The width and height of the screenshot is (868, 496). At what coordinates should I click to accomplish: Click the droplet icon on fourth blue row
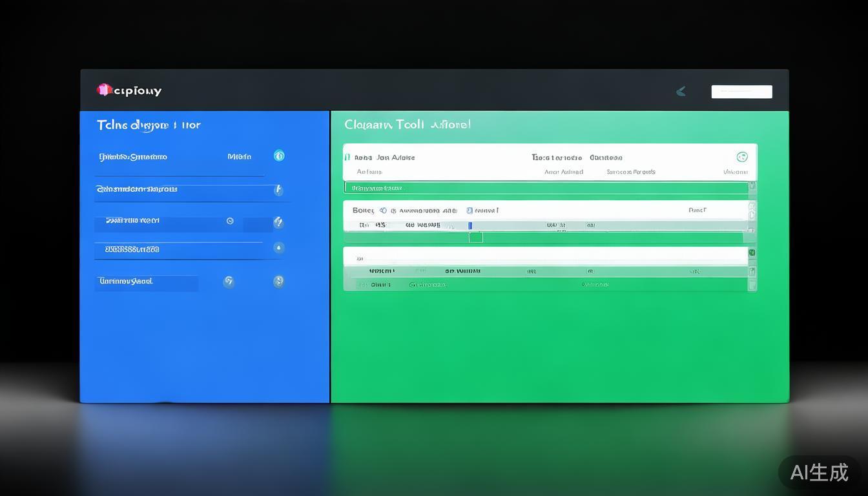pyautogui.click(x=278, y=248)
